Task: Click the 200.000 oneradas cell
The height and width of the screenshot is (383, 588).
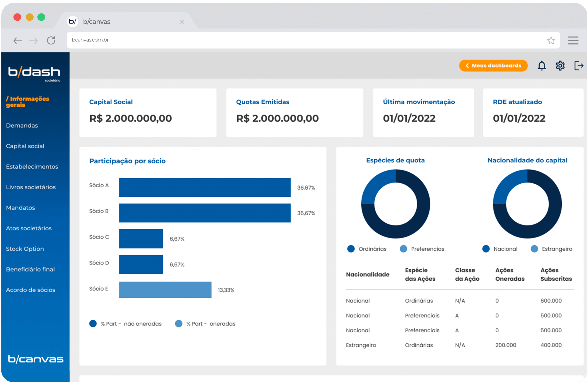Action: point(506,345)
